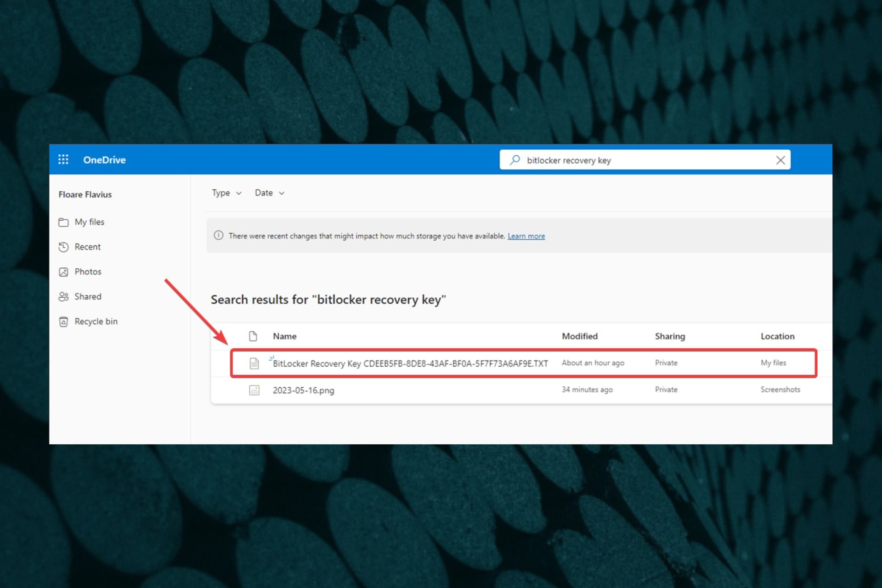Open the BitLocker Recovery Key TXT file

(410, 363)
